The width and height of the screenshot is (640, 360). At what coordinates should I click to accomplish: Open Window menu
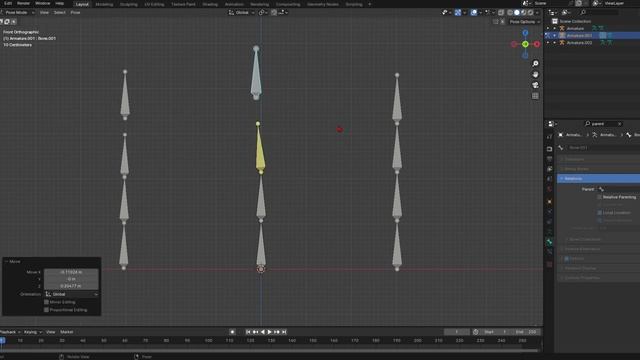click(42, 3)
